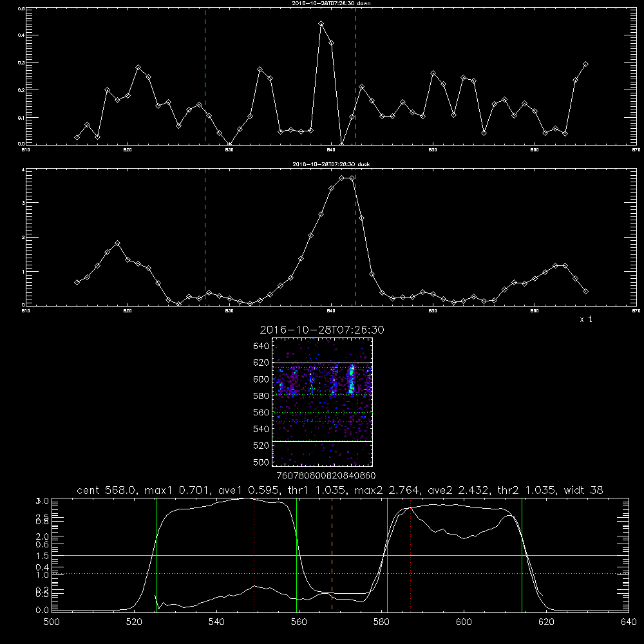Viewport: 644px width, 644px height.
Task: Click the bottom plot x-axis label 500
Action: [52, 622]
